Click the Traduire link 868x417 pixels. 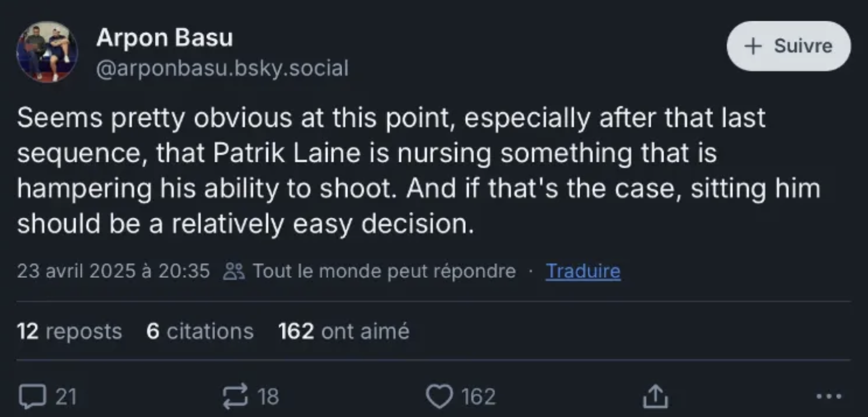point(583,270)
